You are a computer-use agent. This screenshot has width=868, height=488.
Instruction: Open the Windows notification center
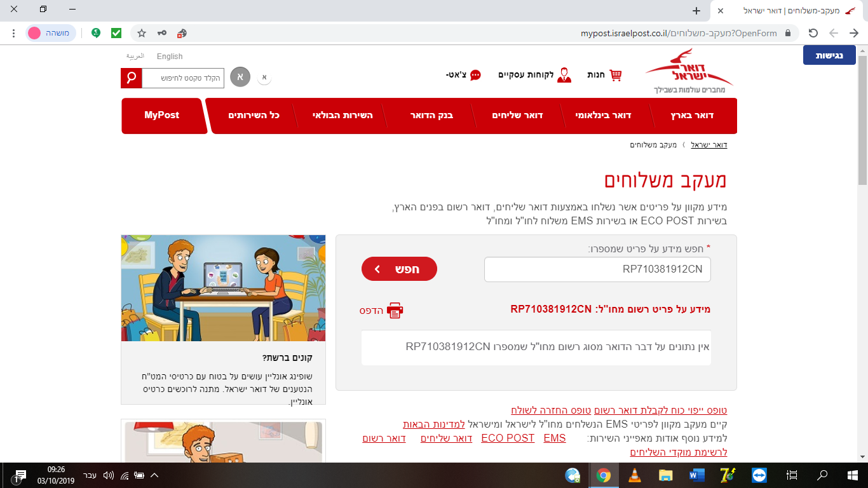click(20, 475)
